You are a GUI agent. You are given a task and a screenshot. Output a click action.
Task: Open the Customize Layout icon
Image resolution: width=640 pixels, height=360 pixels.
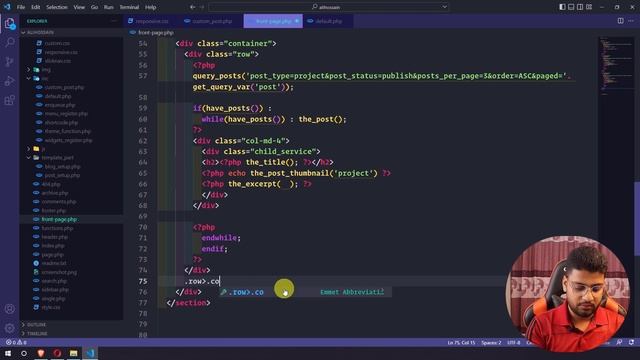[x=589, y=7]
